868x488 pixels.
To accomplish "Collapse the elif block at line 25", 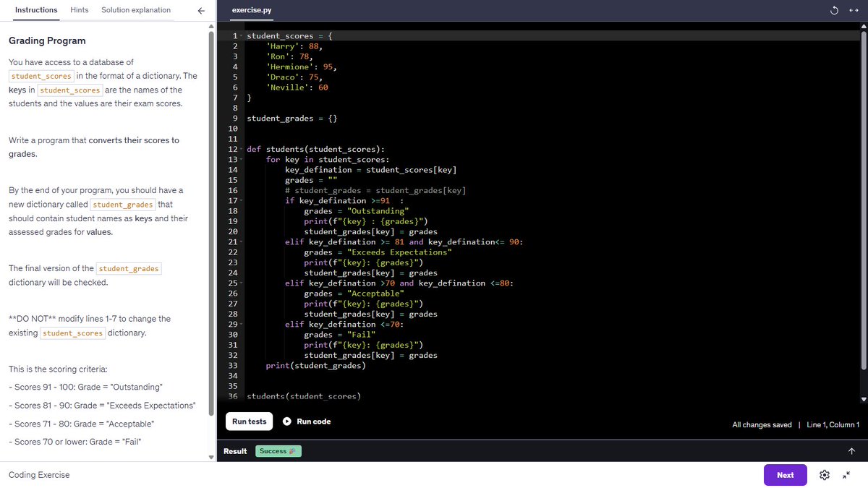I will click(x=241, y=283).
